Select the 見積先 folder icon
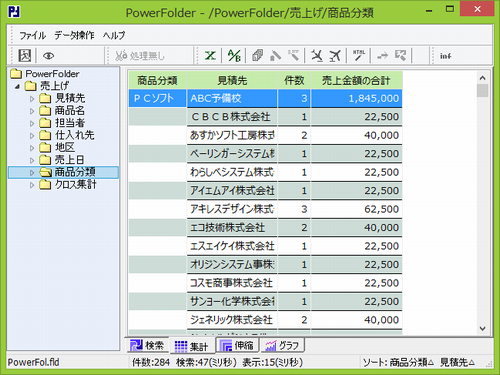Screen dimensions: 500x375 45,98
